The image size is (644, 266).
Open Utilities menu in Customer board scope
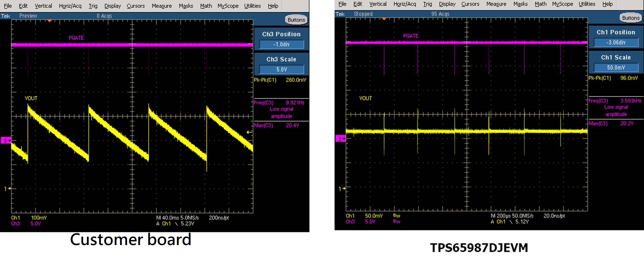click(252, 6)
